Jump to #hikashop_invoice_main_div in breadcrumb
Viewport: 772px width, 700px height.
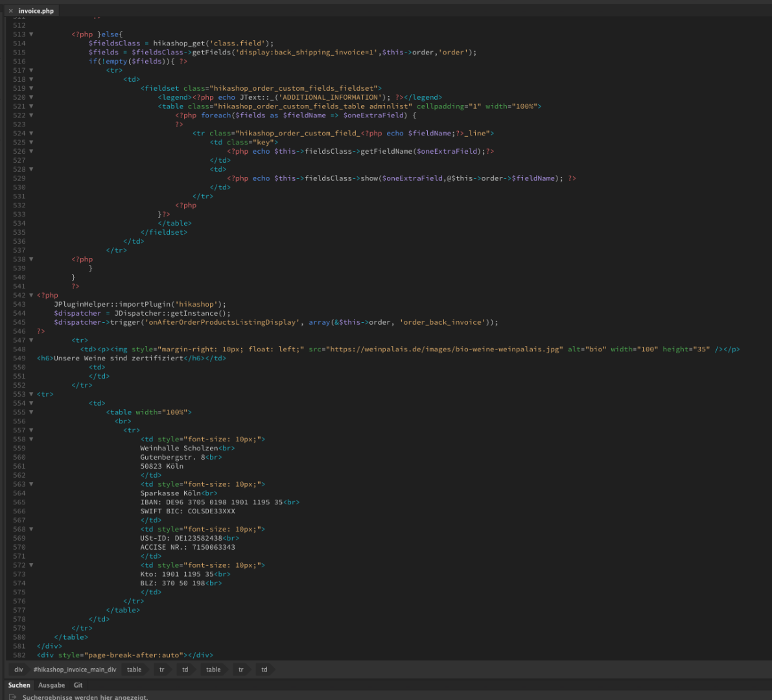(75, 670)
